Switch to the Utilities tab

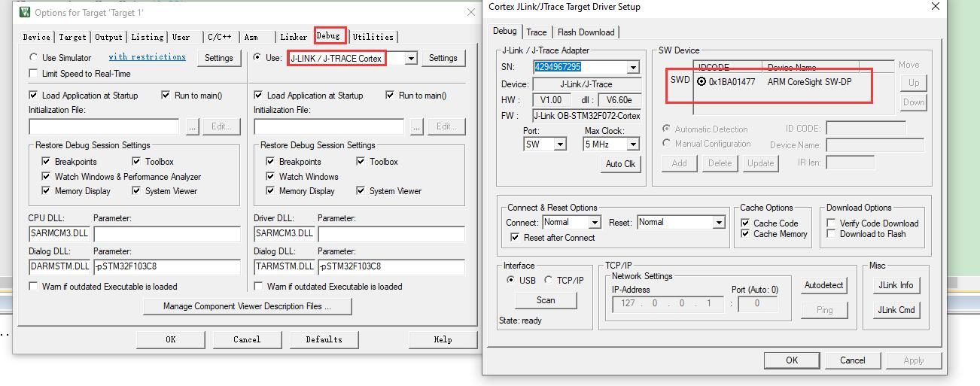pyautogui.click(x=373, y=37)
